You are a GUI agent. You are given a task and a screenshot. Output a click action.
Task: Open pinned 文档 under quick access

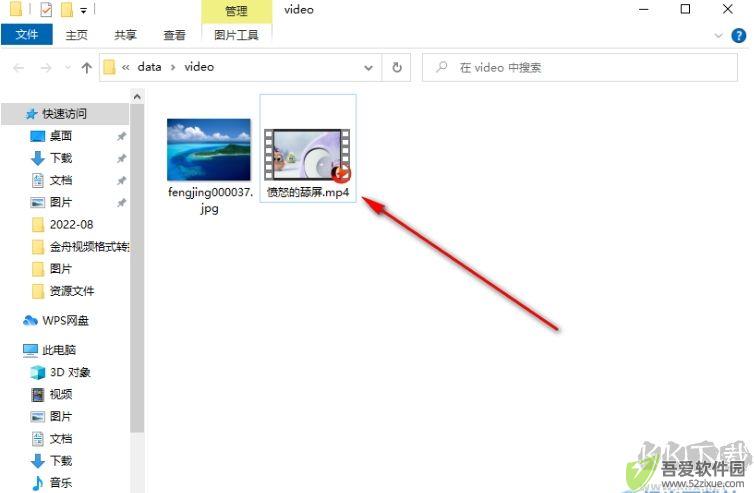(61, 180)
